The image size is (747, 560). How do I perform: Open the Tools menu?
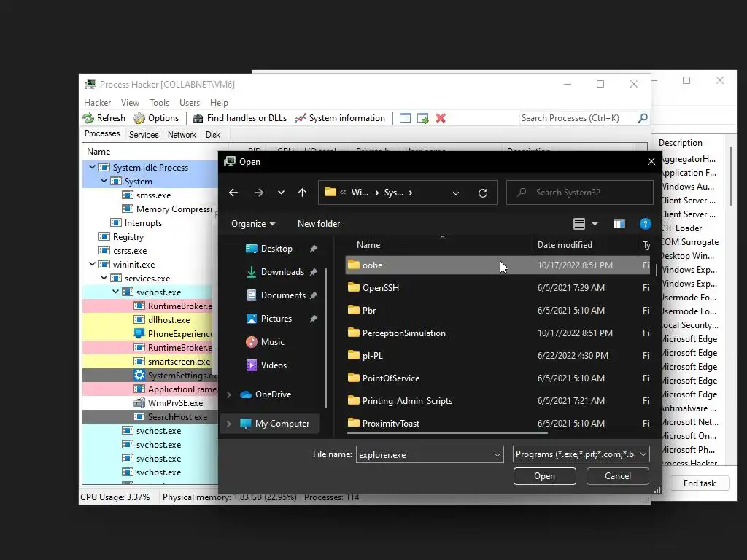pyautogui.click(x=159, y=103)
